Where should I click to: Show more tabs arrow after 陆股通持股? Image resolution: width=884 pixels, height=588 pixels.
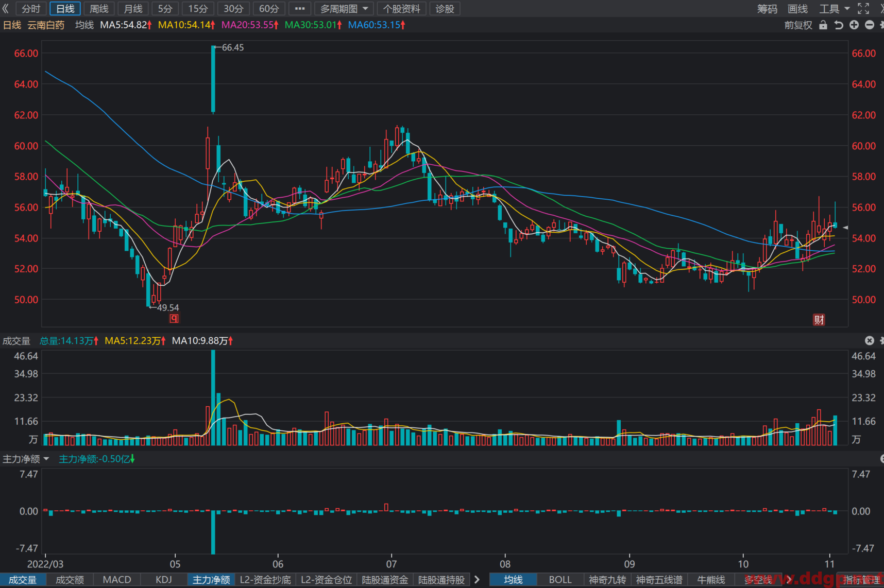tap(477, 580)
